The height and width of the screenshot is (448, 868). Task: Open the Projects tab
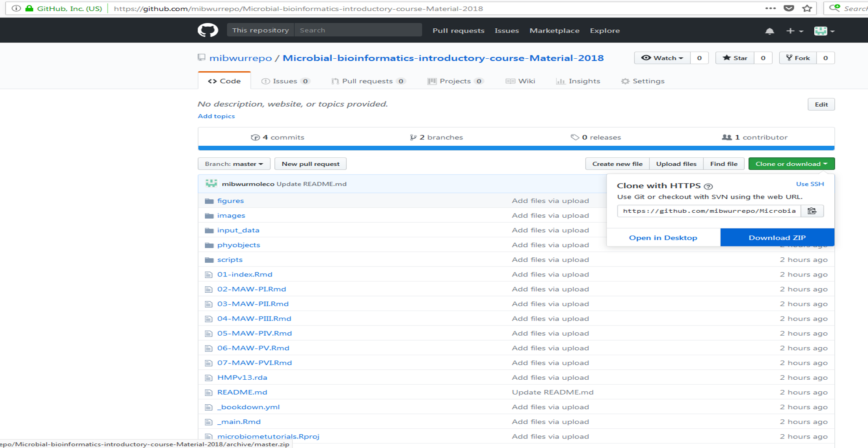455,81
